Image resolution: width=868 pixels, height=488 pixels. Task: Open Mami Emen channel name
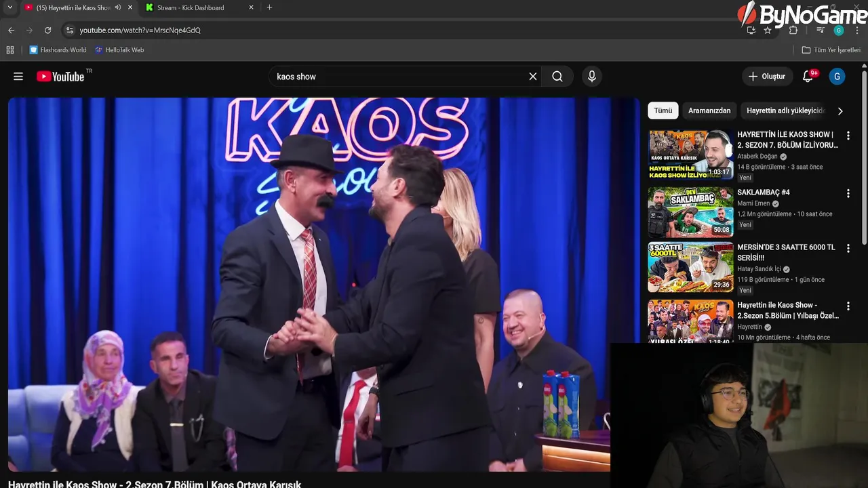(753, 203)
